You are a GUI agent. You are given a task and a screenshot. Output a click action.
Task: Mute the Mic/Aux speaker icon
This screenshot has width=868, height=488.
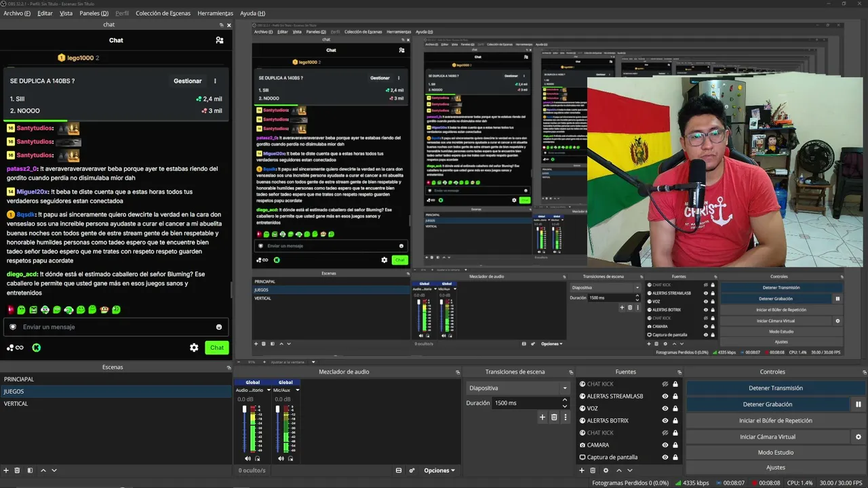point(281,458)
